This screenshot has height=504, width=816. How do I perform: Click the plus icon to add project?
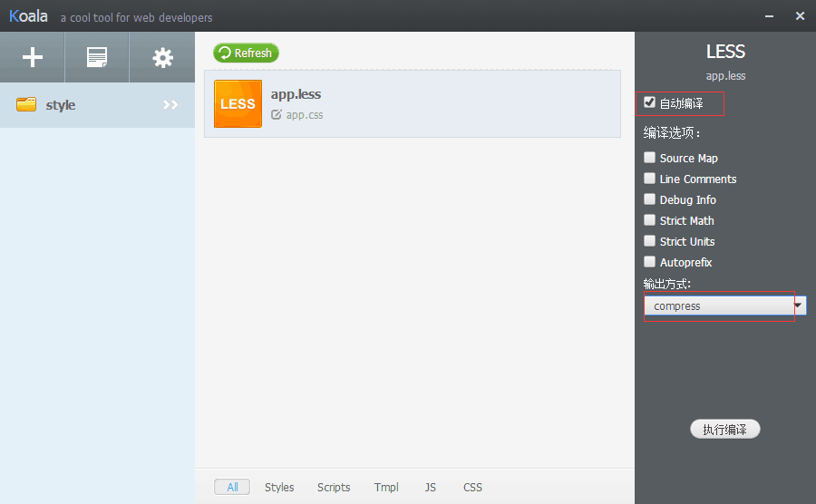click(33, 57)
